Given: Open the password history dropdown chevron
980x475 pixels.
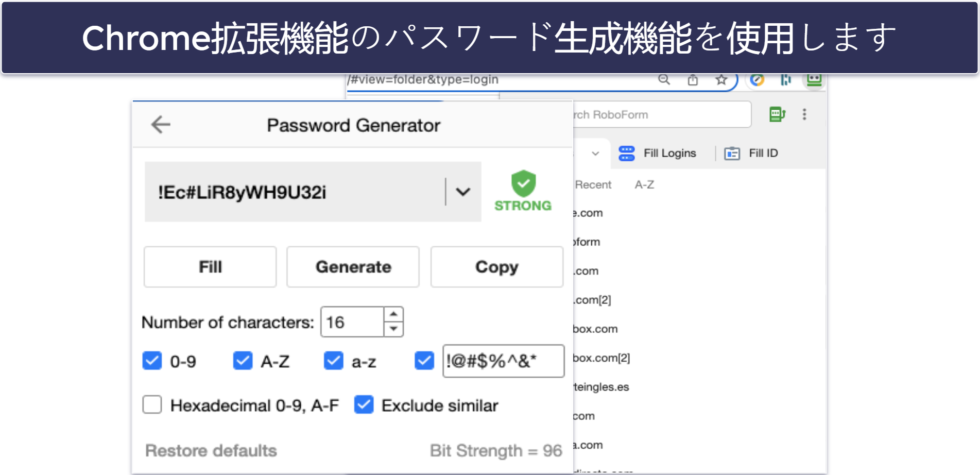Looking at the screenshot, I should pyautogui.click(x=463, y=192).
